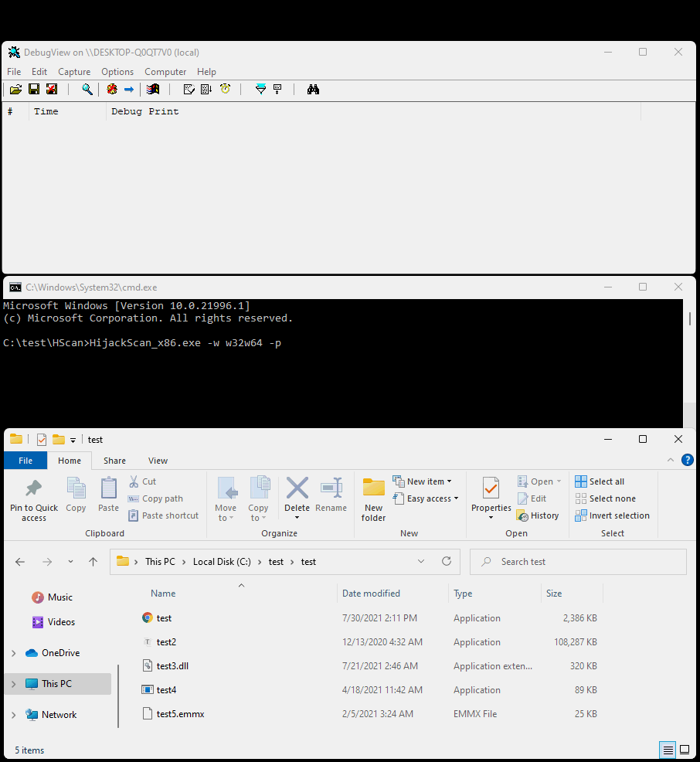700x762 pixels.
Task: Click the blue arrow pass-through icon in DebugView
Action: 129,90
